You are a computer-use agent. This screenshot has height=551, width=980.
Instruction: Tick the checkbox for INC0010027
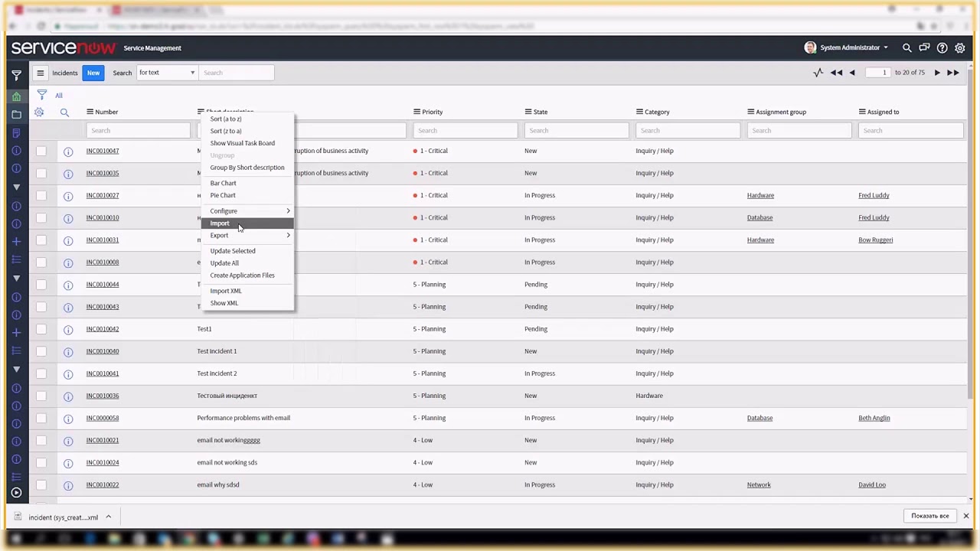41,195
